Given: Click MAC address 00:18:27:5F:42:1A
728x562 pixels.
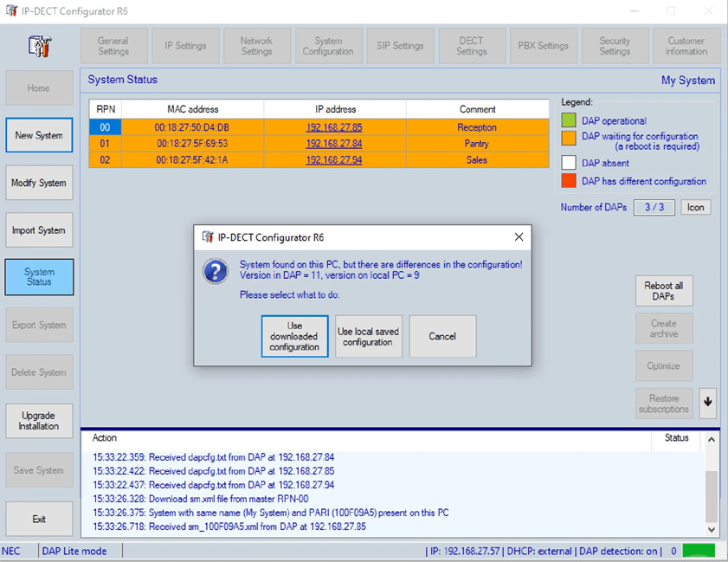Looking at the screenshot, I should tap(193, 160).
